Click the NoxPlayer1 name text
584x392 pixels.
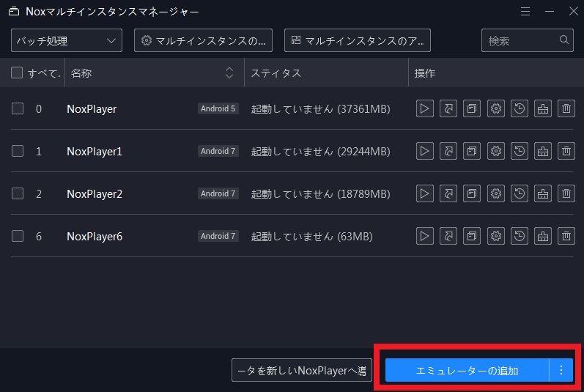tap(95, 152)
